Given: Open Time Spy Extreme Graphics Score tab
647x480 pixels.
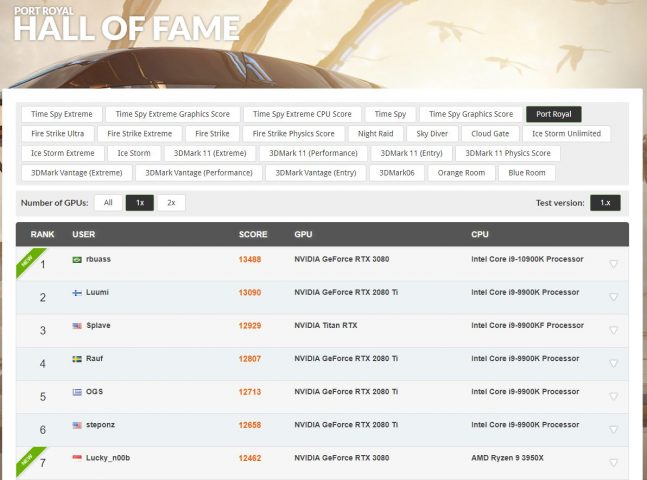Looking at the screenshot, I should [172, 114].
